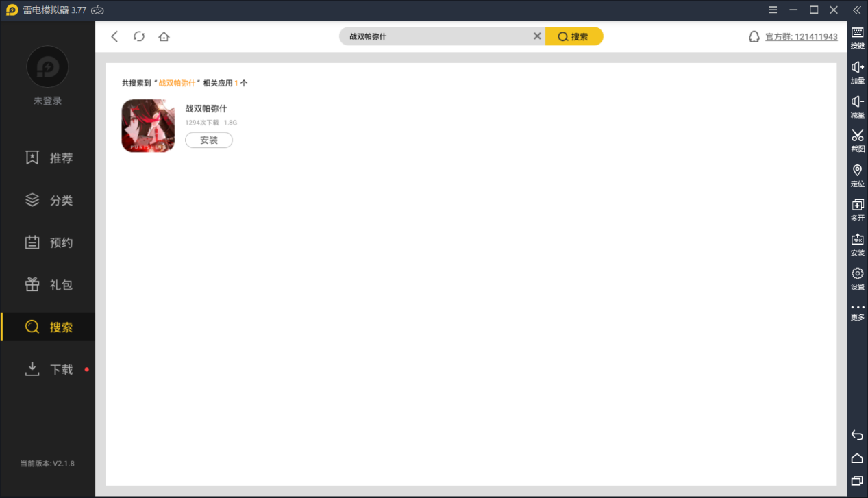Open the 下载 downloads tab
The width and height of the screenshot is (868, 498).
(x=48, y=369)
